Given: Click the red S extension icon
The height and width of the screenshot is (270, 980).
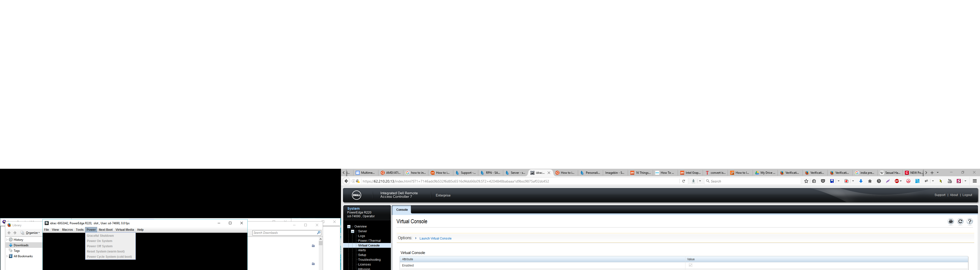Looking at the screenshot, I should tap(959, 181).
